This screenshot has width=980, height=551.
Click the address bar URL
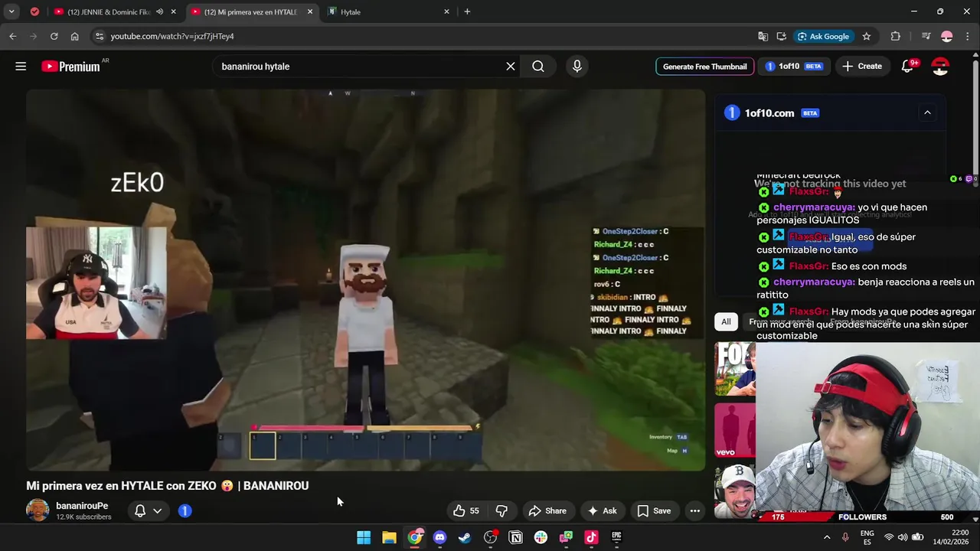[172, 36]
